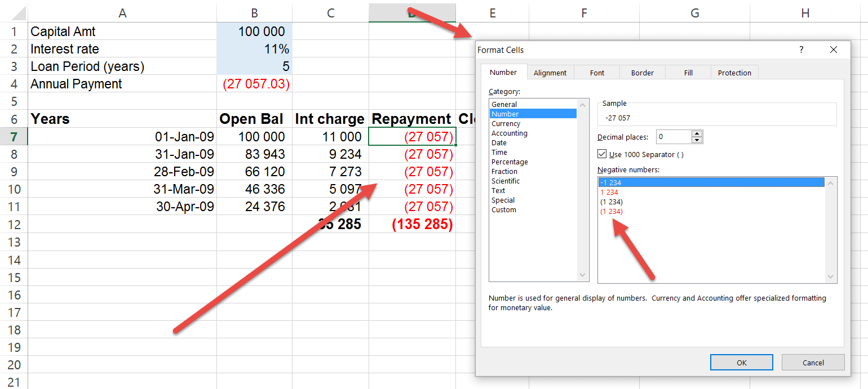Select the 46 336 open balance cell
The image size is (868, 389).
pyautogui.click(x=254, y=189)
